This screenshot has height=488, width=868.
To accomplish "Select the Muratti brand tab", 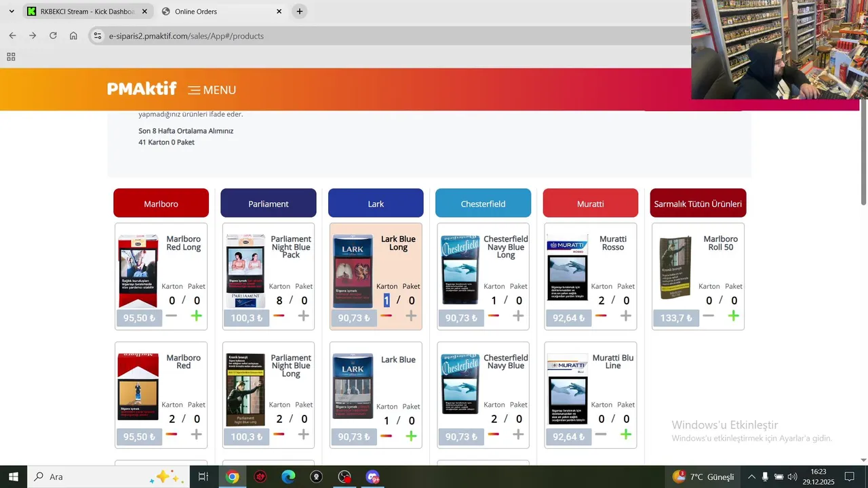I will tap(591, 203).
